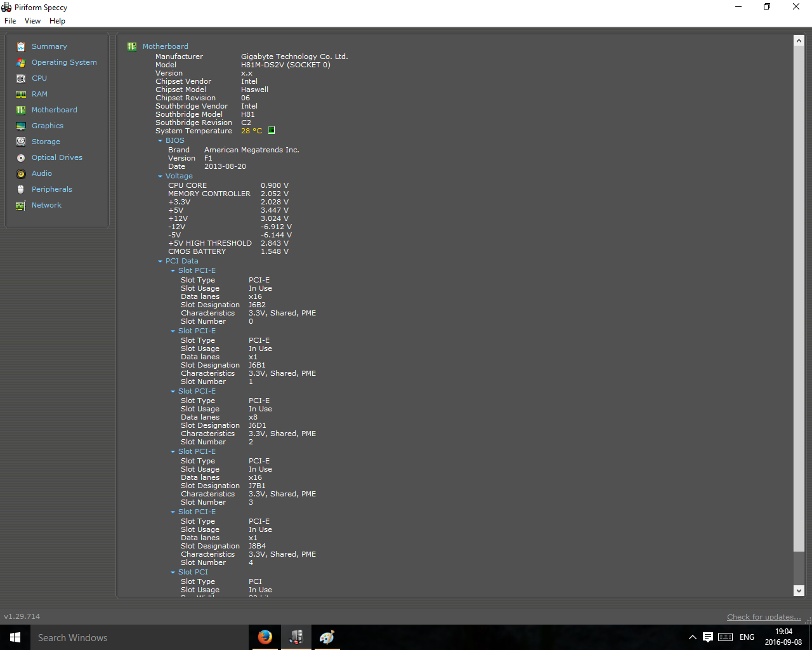Open the RAM section icon
Screen dimensions: 812x650
pos(21,94)
